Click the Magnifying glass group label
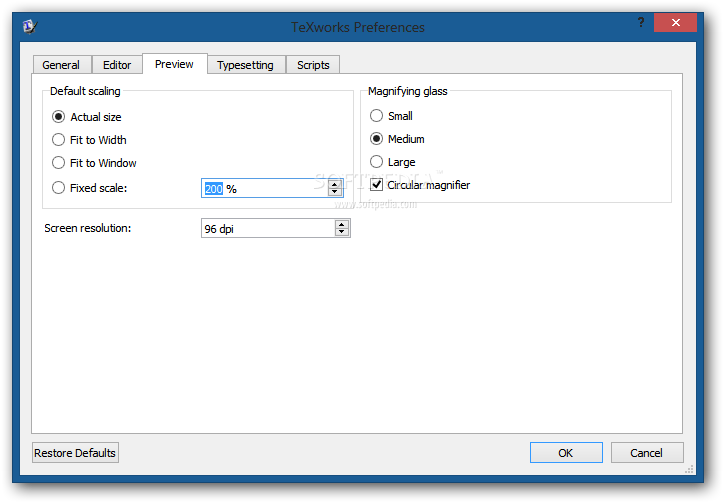 point(408,91)
